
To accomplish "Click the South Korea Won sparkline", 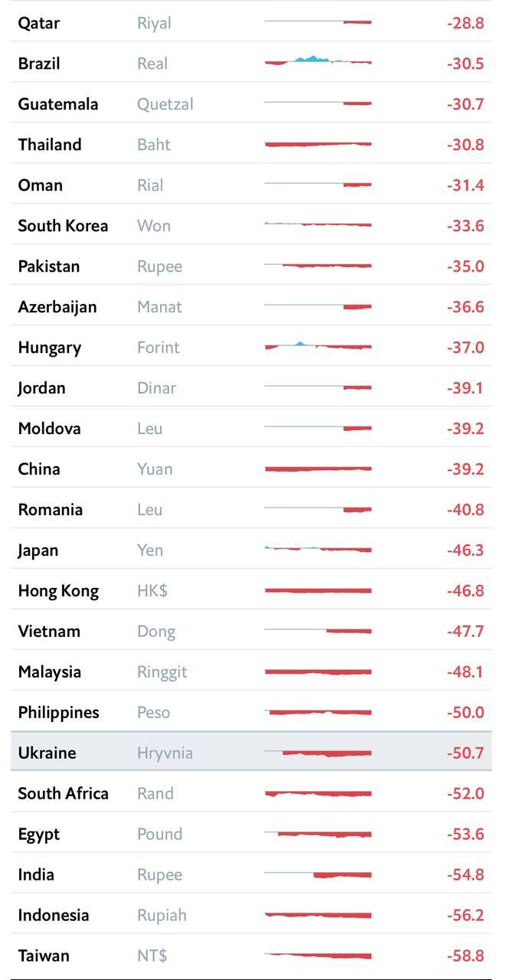I will (x=318, y=224).
